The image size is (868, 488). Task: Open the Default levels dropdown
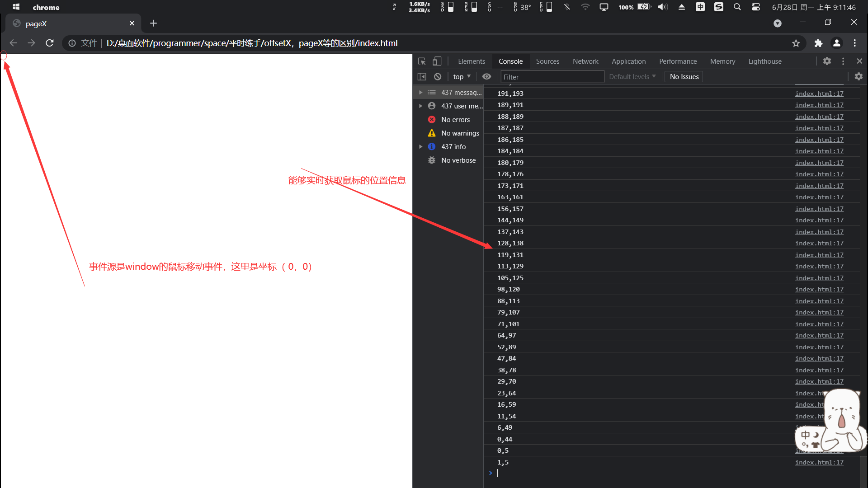[632, 77]
